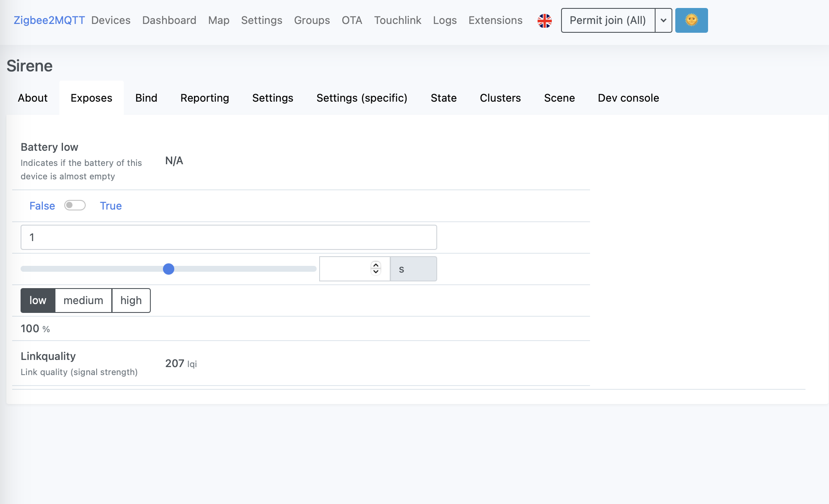Open the Dev console tab
This screenshot has width=829, height=504.
point(628,98)
